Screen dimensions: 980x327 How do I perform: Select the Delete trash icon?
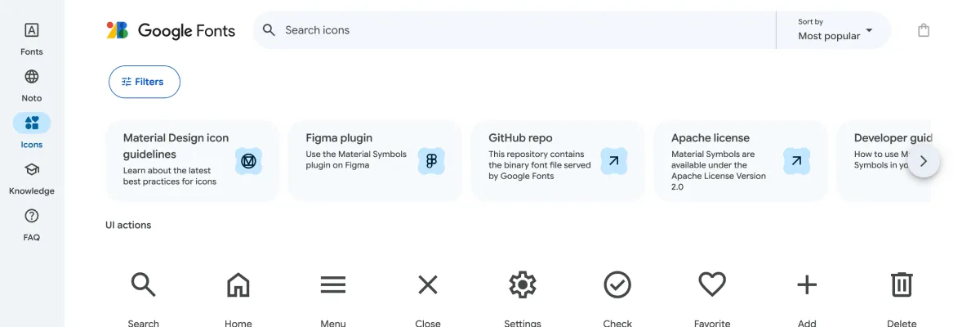click(x=902, y=284)
